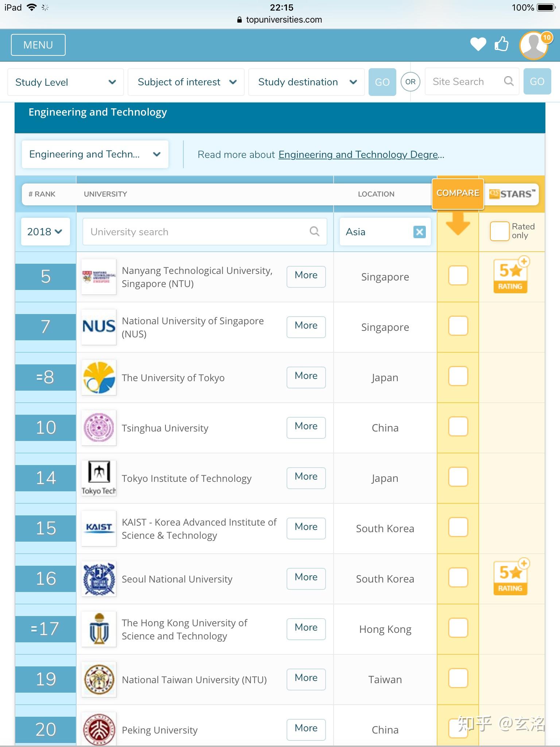Tap the Wi-Fi icon in status bar
The width and height of the screenshot is (560, 747).
[x=32, y=7]
